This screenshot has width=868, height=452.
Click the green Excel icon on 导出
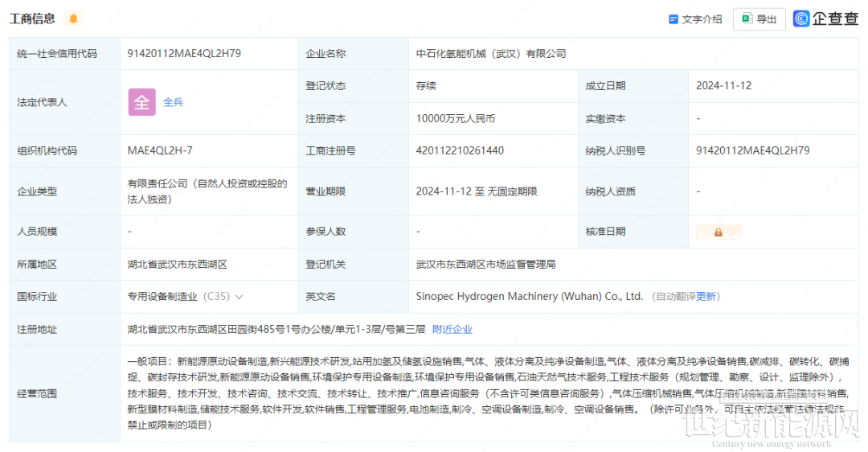click(x=747, y=19)
